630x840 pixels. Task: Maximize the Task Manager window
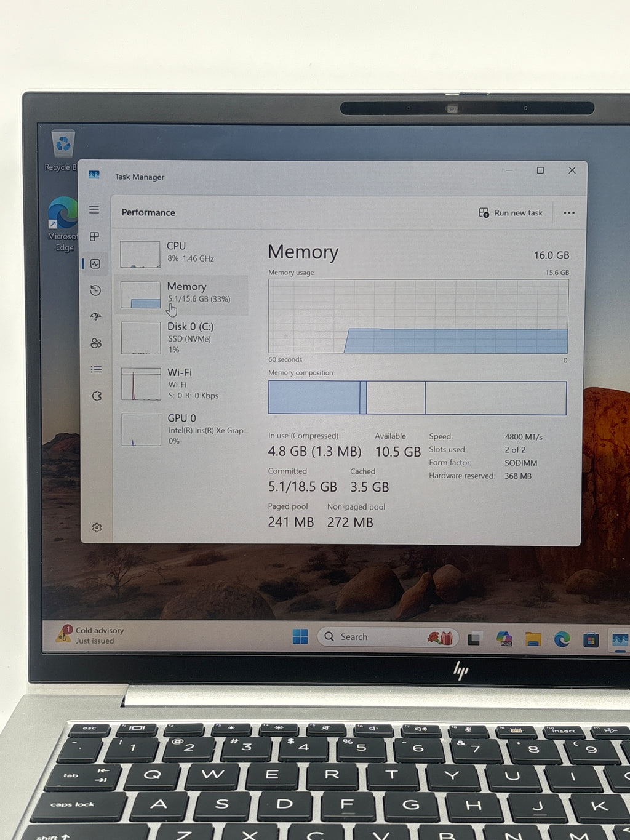coord(540,170)
